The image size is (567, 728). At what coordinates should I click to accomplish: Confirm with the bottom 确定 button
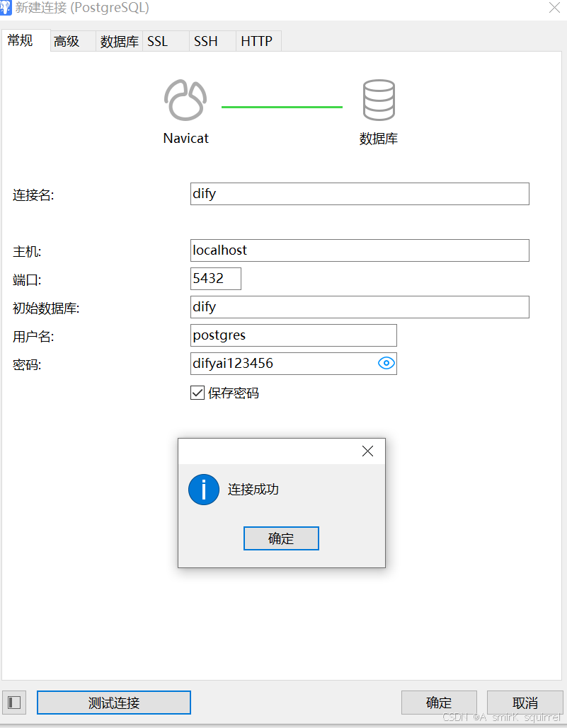(439, 703)
